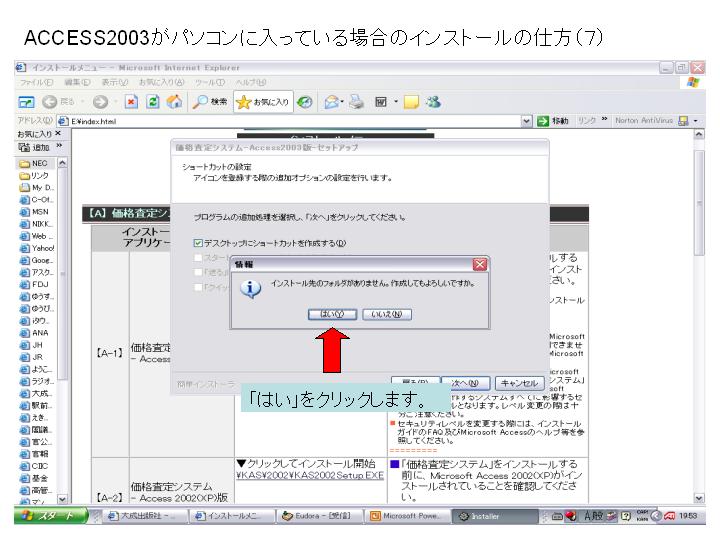This screenshot has height=540, width=720.
Task: Click the はい(Y) button in the 情報 dialog
Action: [x=332, y=314]
